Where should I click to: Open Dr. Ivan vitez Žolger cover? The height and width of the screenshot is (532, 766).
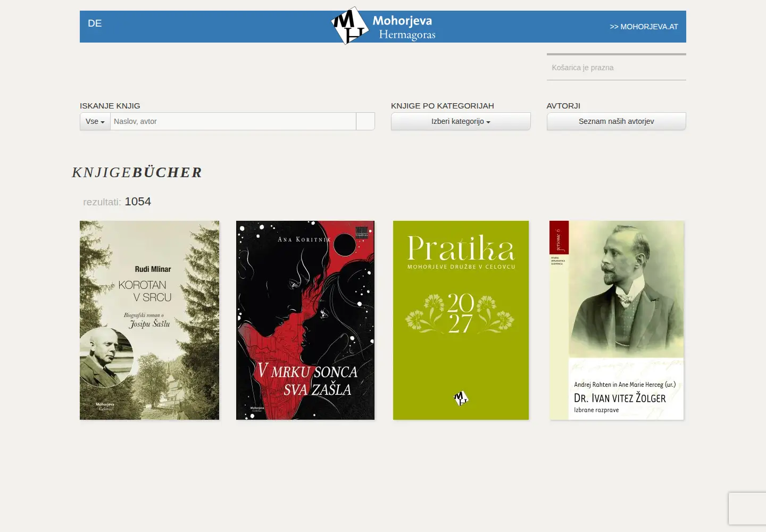pos(617,320)
